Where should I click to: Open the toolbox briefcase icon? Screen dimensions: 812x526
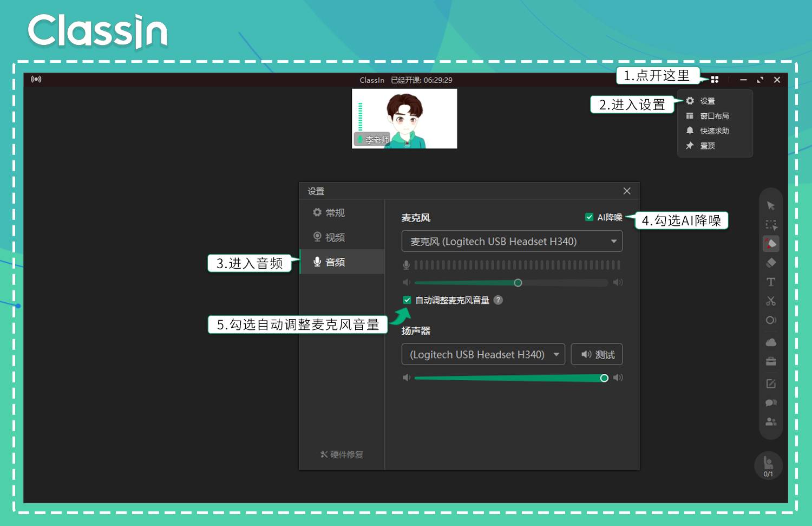771,361
